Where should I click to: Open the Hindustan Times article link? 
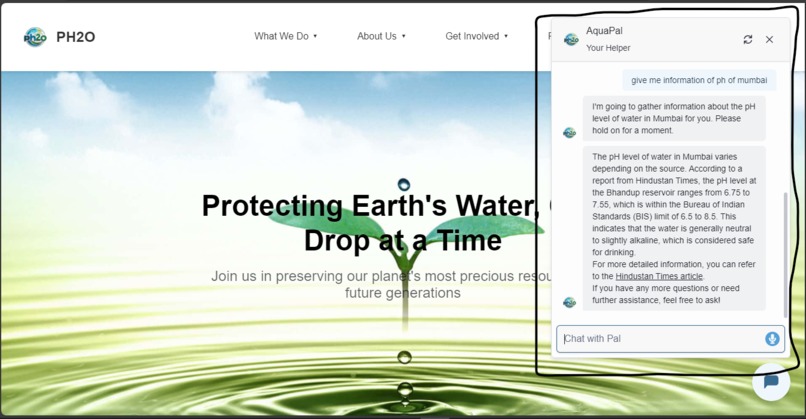coord(659,276)
